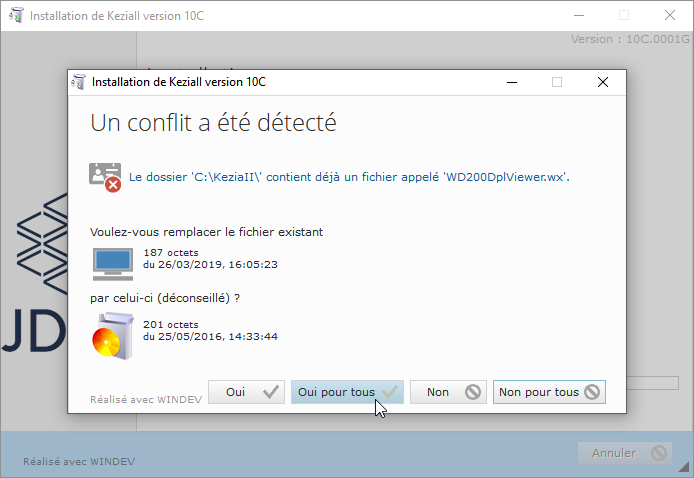Minimize the background installation window
Viewport: 694px width, 478px height.
(578, 15)
